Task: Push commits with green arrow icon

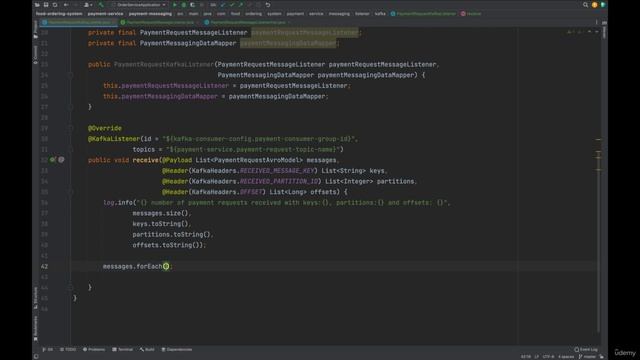Action: pos(240,5)
